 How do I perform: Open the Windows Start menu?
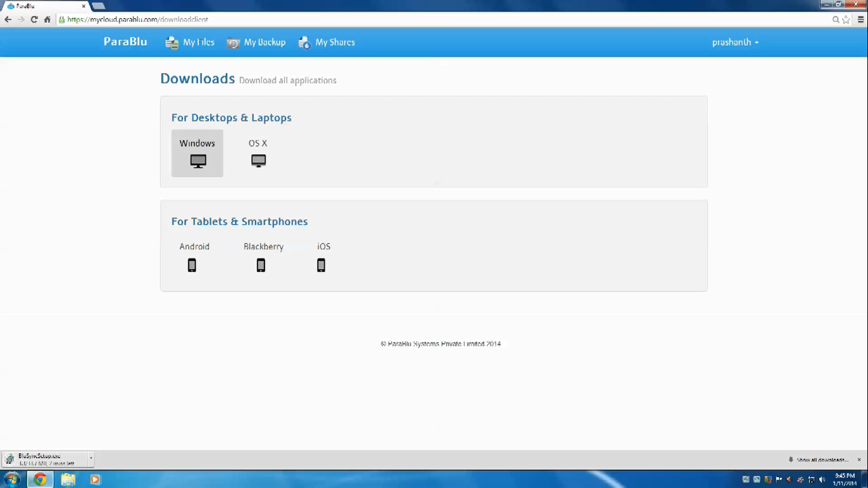pyautogui.click(x=12, y=479)
